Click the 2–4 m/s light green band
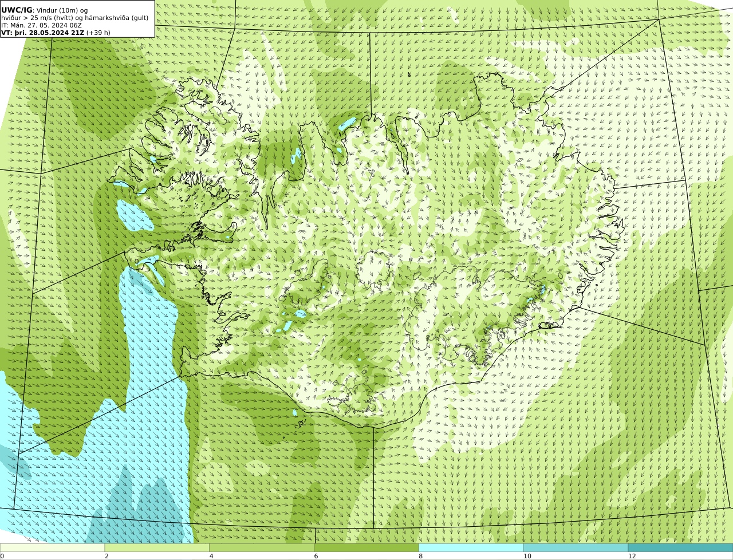 (x=157, y=547)
